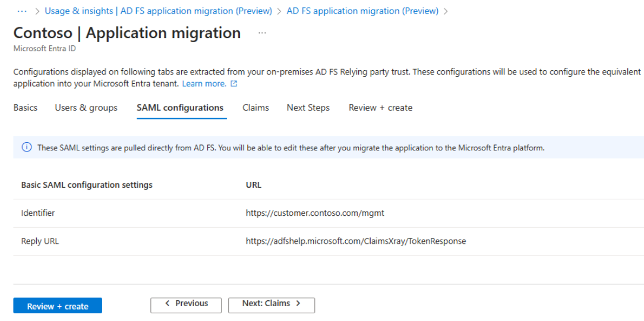Select the SAML configurations tab
Viewport: 644px width, 321px height.
click(180, 108)
